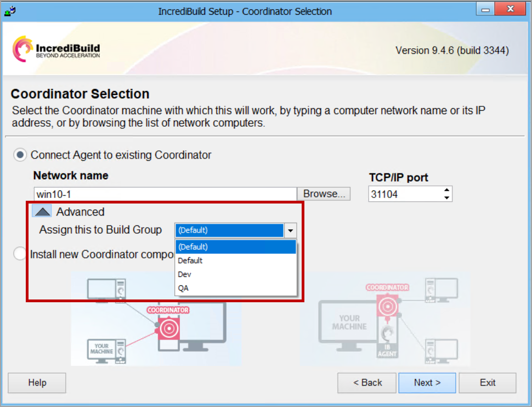Click the Coordinator label in right diagram
Viewport: 532px width, 407px height.
[387, 287]
